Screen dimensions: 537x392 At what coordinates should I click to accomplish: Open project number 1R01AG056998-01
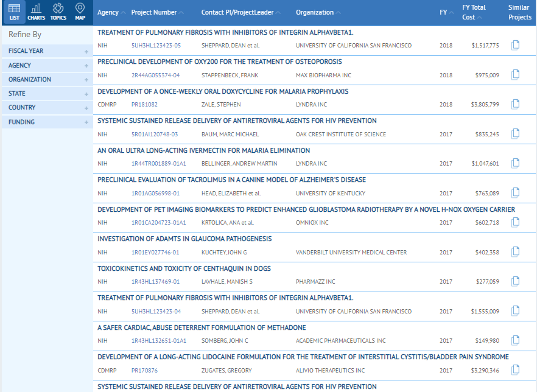(155, 194)
